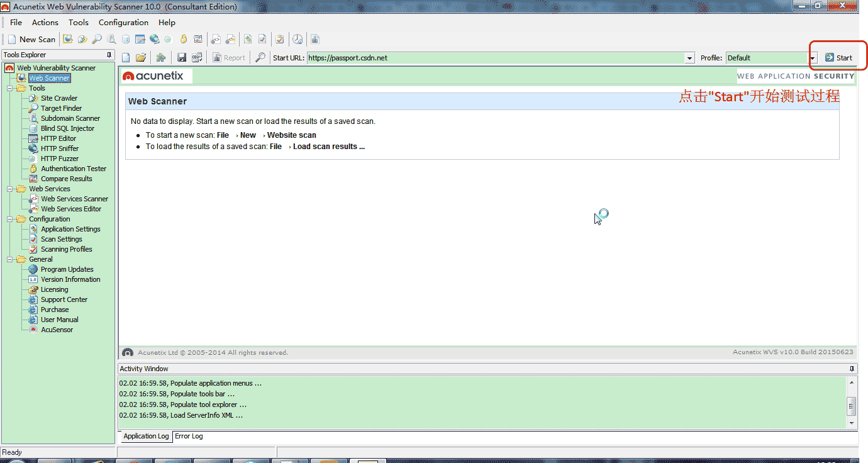Screen dimensions: 868x463
Task: Click inside the Start URL input field
Action: click(x=440, y=57)
